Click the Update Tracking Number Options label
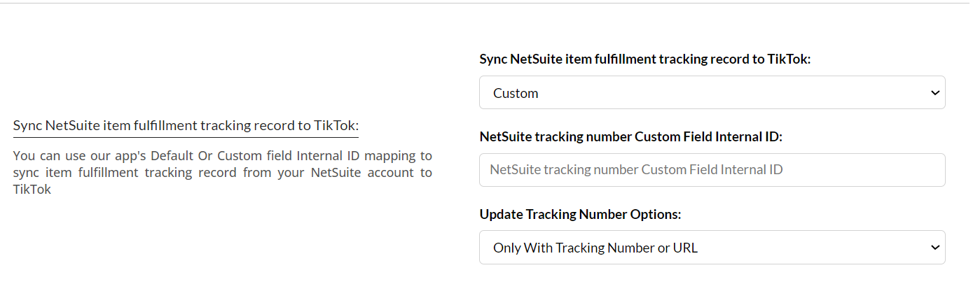Image resolution: width=980 pixels, height=305 pixels. [x=580, y=215]
